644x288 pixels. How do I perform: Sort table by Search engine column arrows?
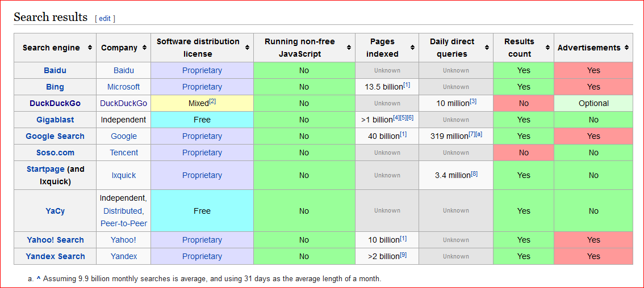tap(90, 48)
